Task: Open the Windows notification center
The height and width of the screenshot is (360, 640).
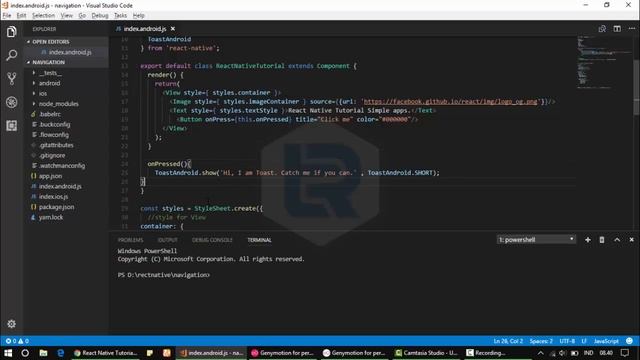Action: tap(624, 353)
